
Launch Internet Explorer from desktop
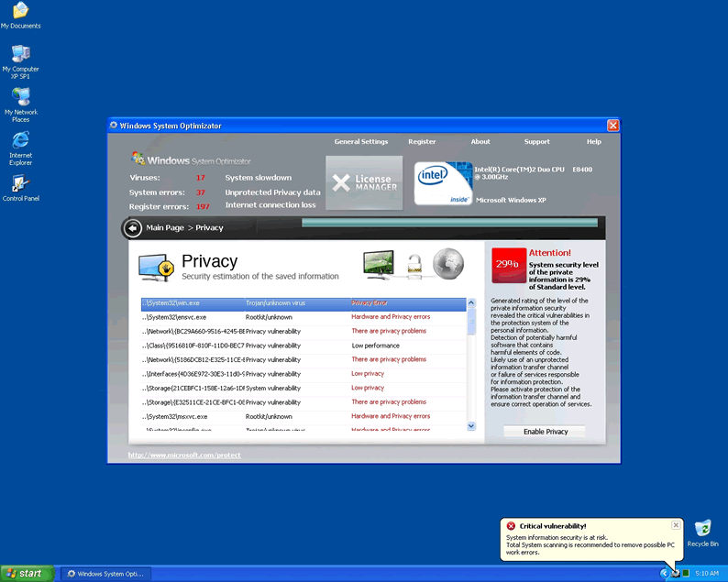coord(20,143)
